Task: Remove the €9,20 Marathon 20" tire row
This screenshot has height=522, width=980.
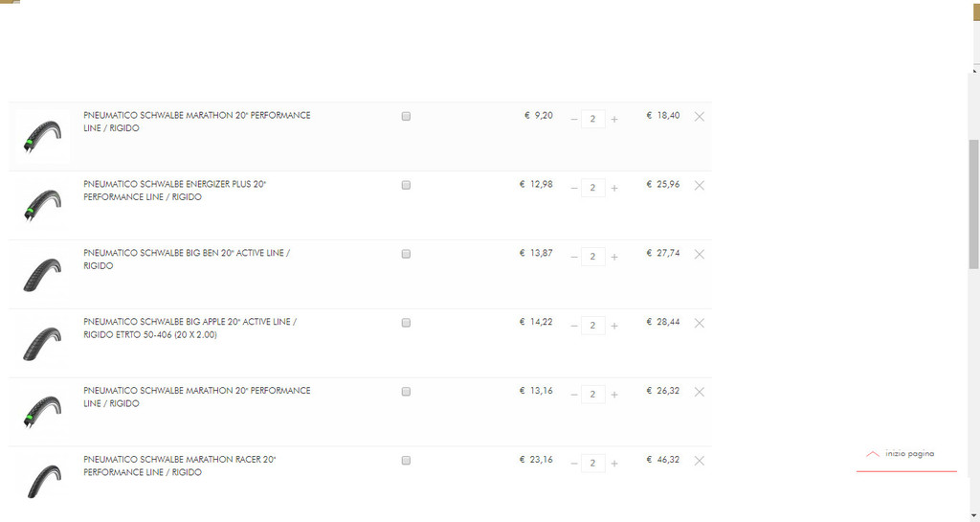Action: tap(700, 116)
